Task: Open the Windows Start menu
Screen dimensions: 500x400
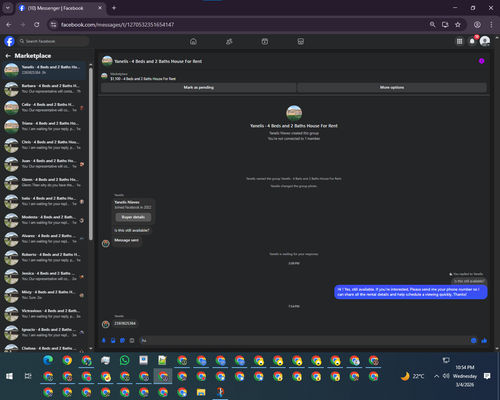Action: [9, 376]
